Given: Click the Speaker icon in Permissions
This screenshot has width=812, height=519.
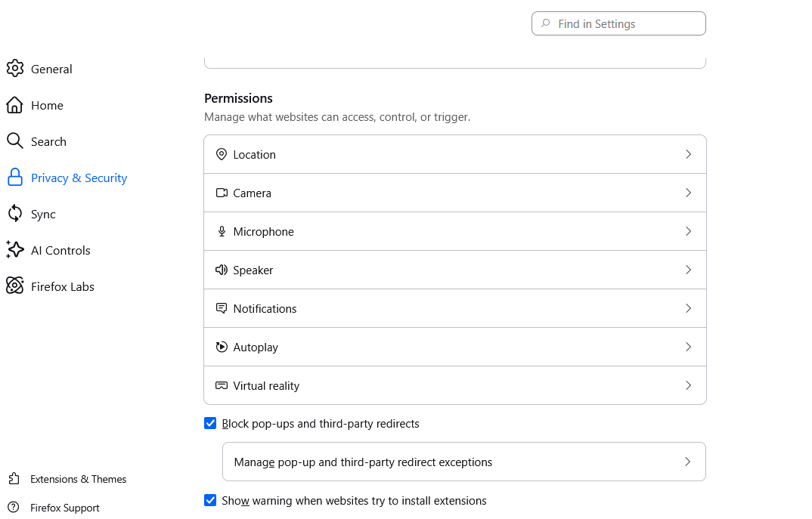Looking at the screenshot, I should point(221,270).
